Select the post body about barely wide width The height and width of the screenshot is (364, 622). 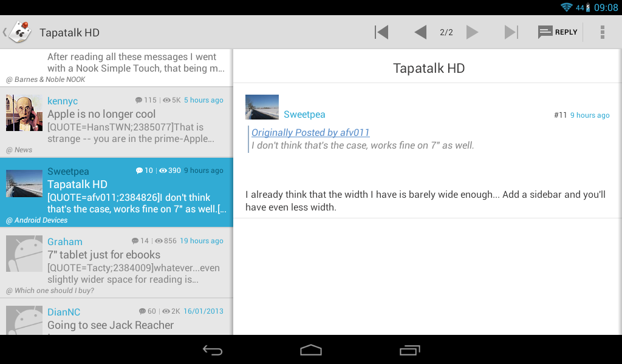pos(426,201)
